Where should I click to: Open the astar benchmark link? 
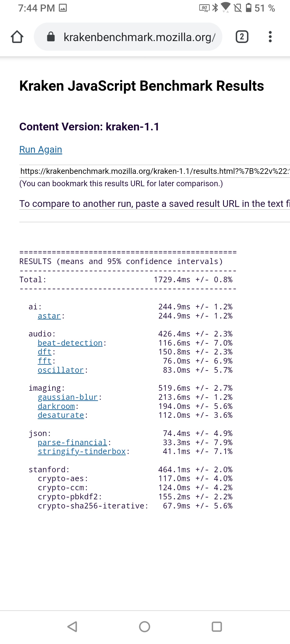49,316
